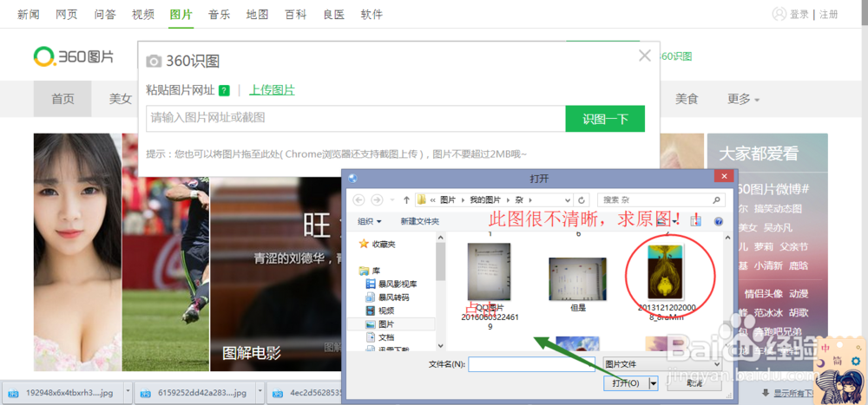
Task: Open the 问答 tab
Action: [105, 15]
